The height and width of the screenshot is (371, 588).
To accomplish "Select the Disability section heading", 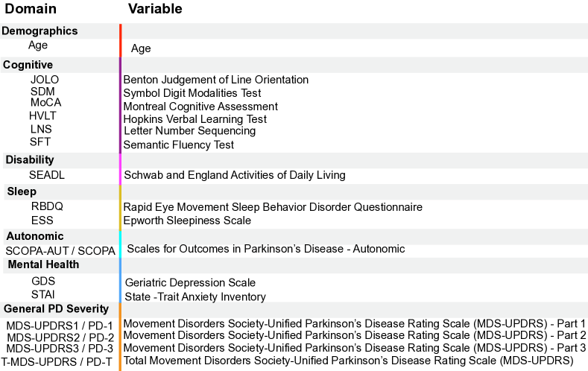I will (x=30, y=159).
